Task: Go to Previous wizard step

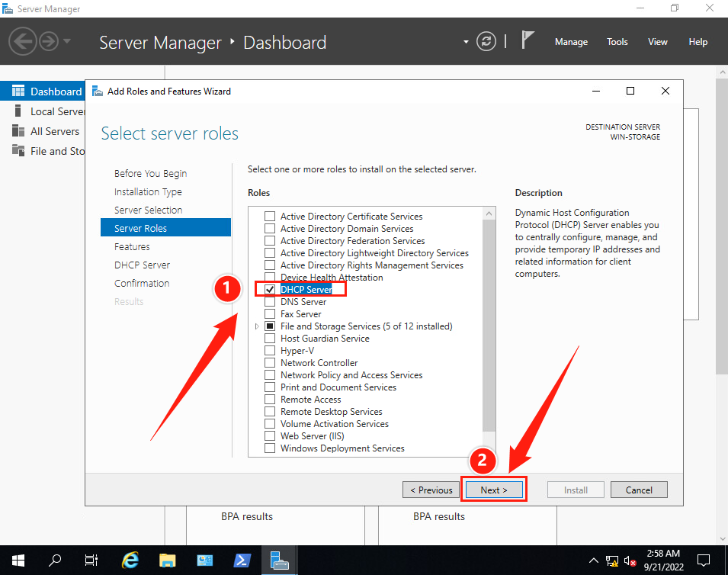Action: click(x=431, y=490)
